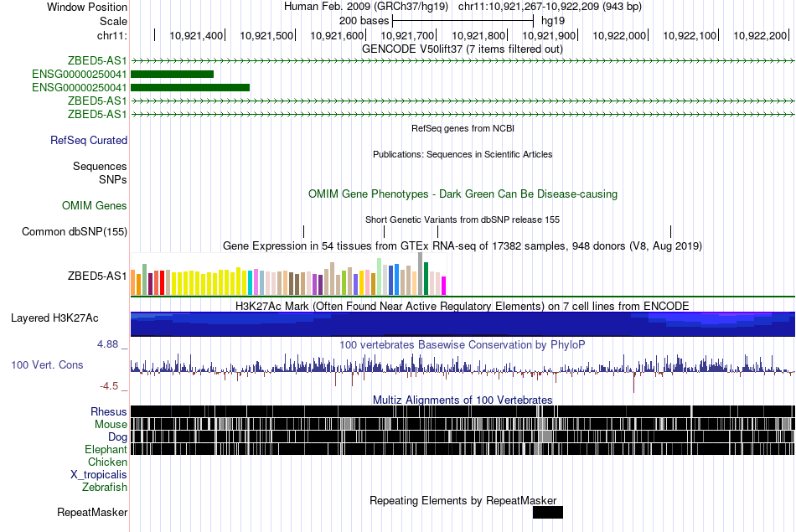Click the Rhesus species label
Image resolution: width=796 pixels, height=532 pixels.
[x=109, y=411]
